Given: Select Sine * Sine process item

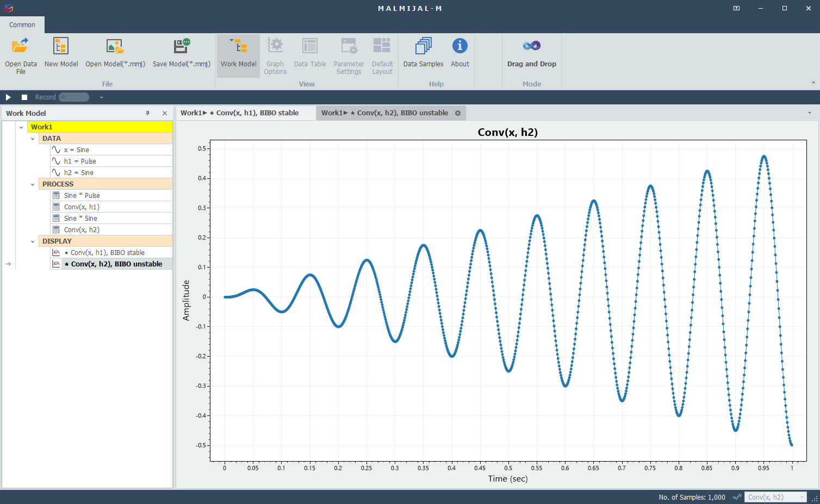Looking at the screenshot, I should pos(111,219).
